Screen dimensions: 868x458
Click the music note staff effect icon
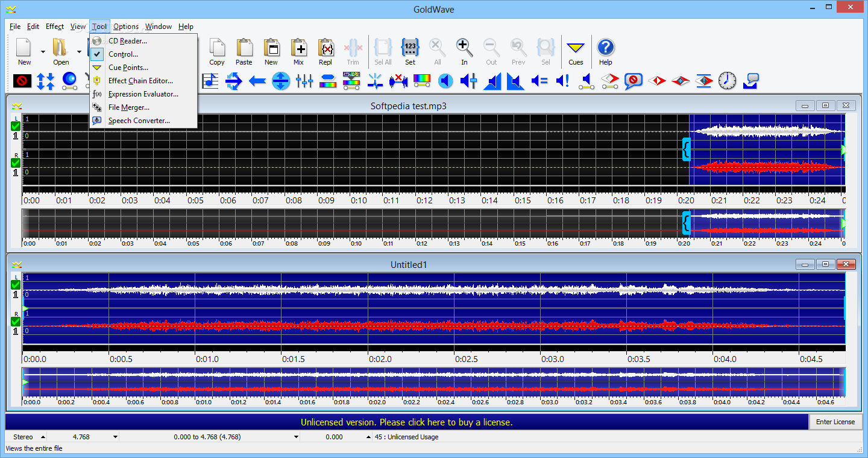pyautogui.click(x=210, y=80)
